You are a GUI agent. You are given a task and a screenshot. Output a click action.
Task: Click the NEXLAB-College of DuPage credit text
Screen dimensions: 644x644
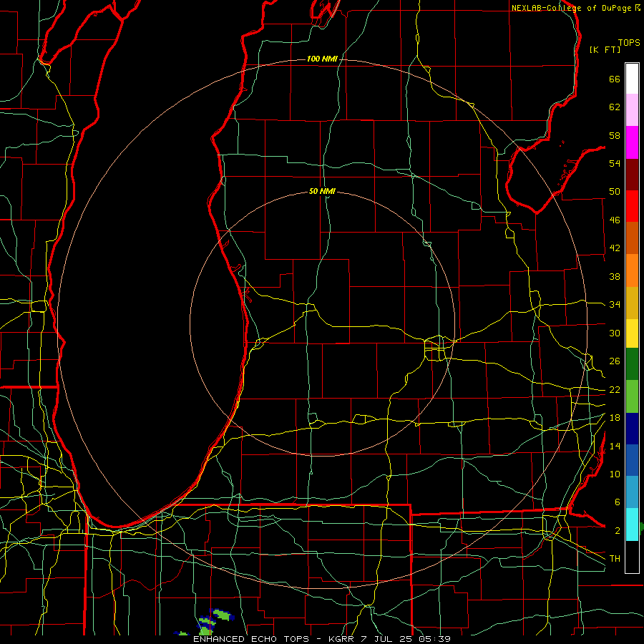pyautogui.click(x=571, y=8)
